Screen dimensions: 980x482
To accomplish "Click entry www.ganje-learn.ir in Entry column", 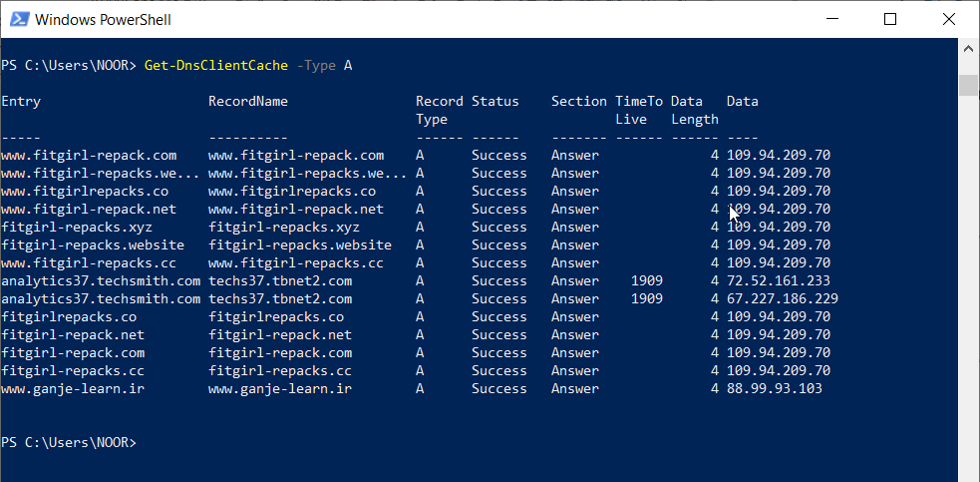I will point(73,389).
